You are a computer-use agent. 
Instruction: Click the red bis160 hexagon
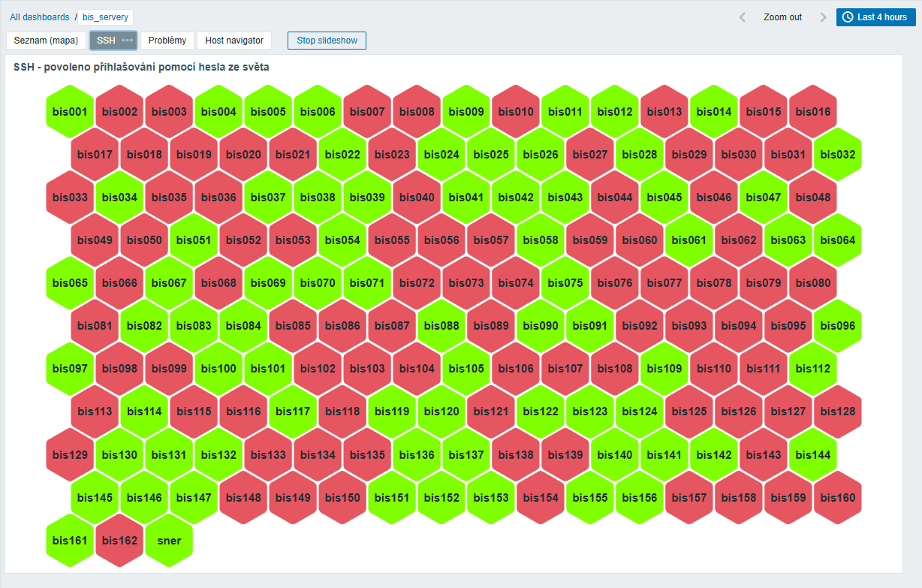(837, 498)
